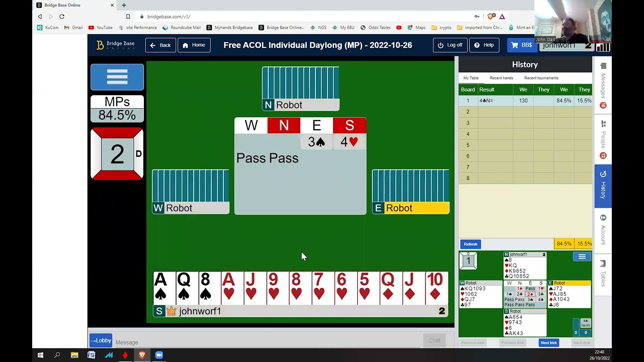
Task: Switch to the Recent tournaments tab
Action: coord(541,78)
